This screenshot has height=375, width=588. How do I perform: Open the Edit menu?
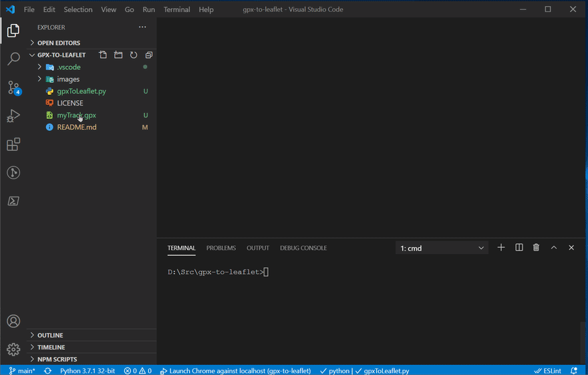(49, 9)
